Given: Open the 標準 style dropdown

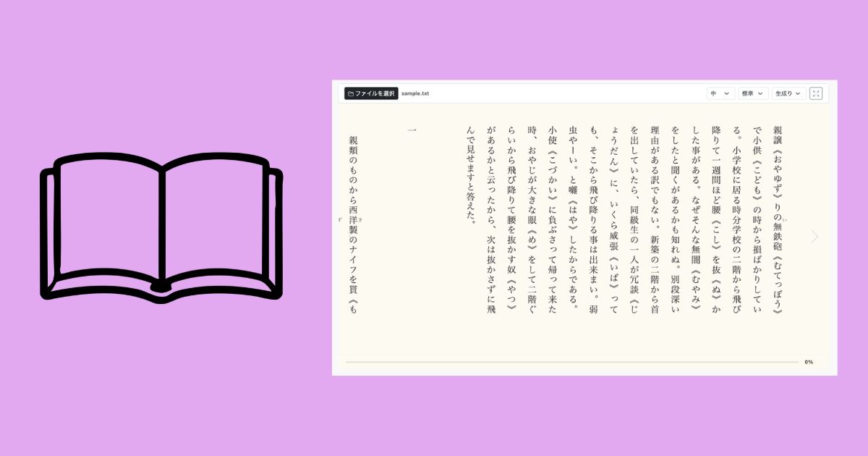Looking at the screenshot, I should pos(753,93).
